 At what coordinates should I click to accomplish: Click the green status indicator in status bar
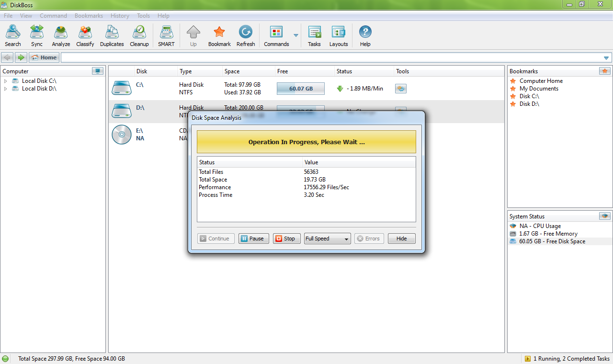pyautogui.click(x=5, y=358)
